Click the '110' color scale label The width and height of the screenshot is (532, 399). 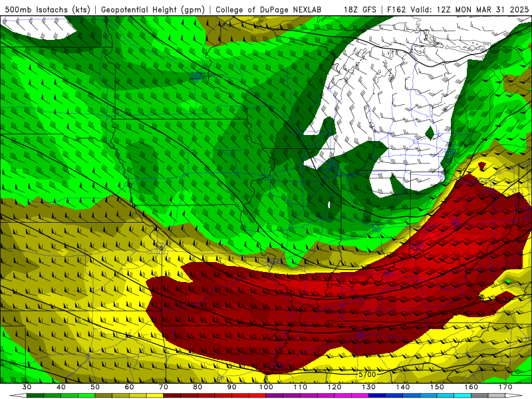coord(301,387)
